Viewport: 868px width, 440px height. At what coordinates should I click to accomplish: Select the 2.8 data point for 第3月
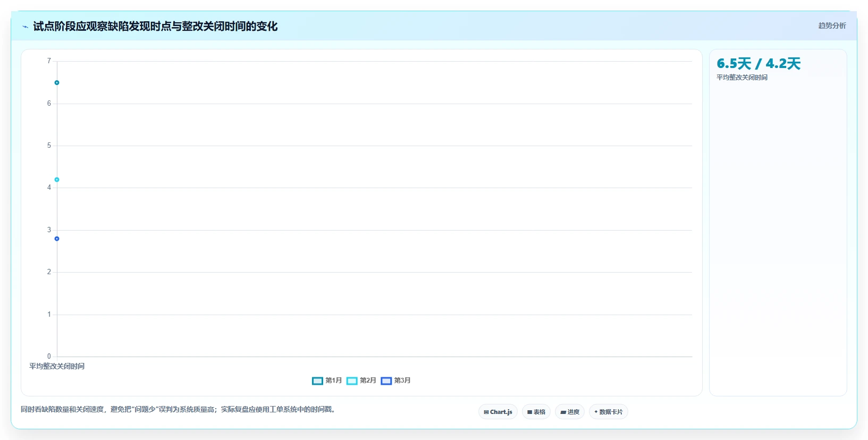(x=57, y=239)
